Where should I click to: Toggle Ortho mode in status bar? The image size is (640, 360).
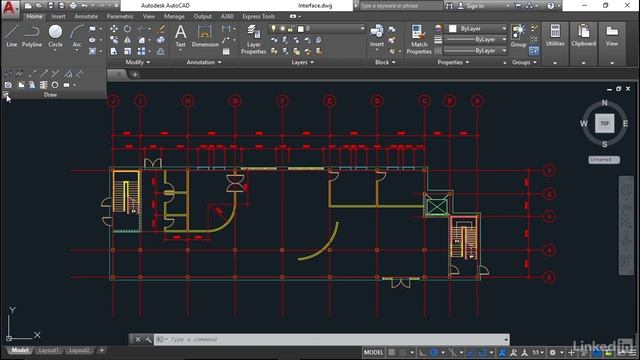pos(423,352)
